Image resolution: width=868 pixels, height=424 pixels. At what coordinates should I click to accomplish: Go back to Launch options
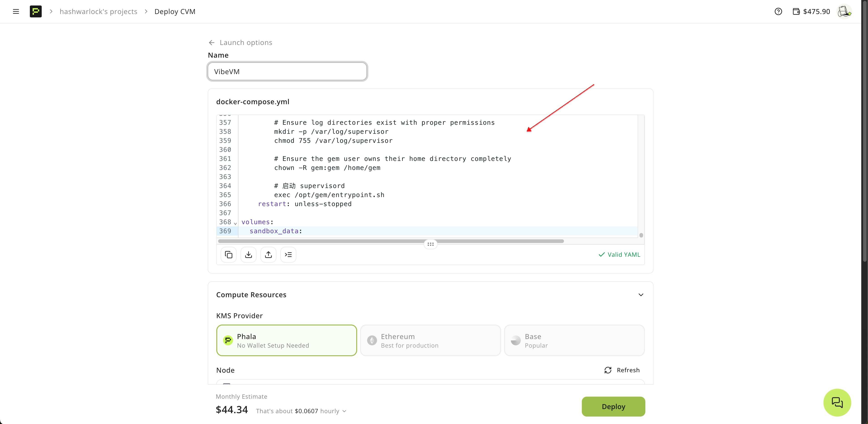point(240,42)
